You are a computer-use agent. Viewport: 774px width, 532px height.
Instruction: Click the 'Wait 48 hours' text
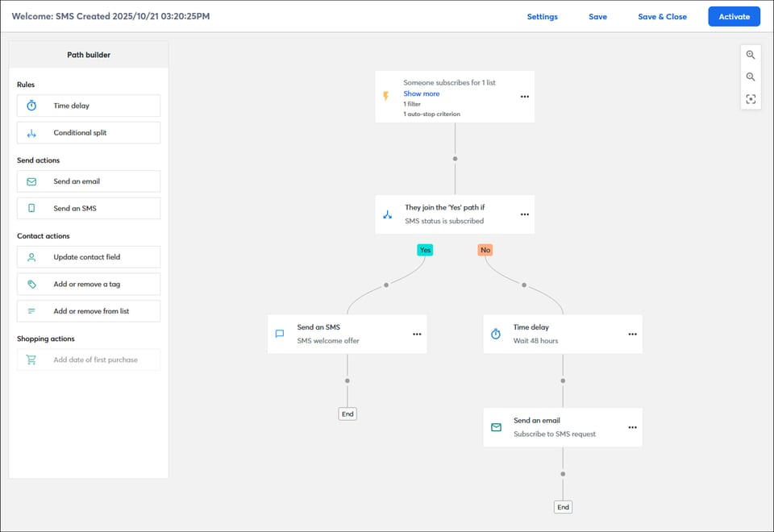coord(535,341)
